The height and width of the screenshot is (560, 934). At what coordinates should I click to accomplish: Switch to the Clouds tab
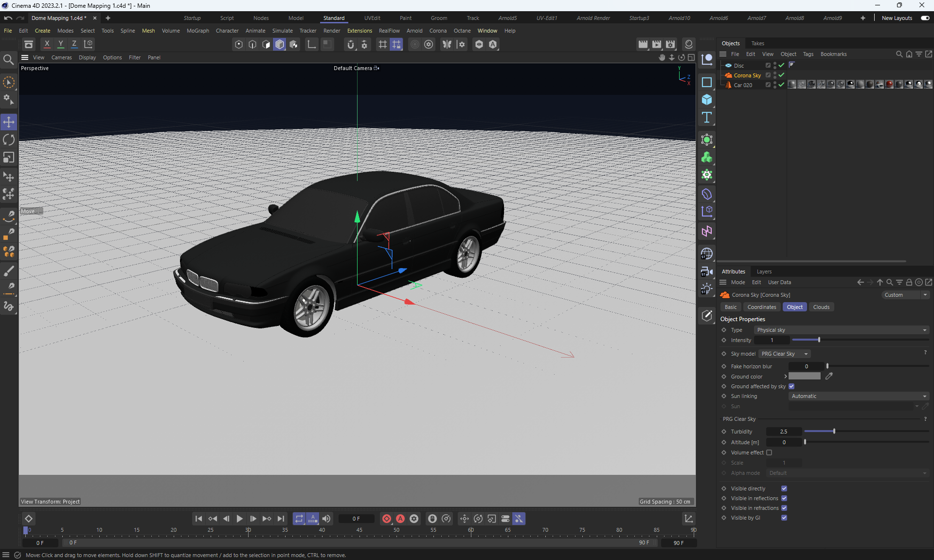(x=821, y=307)
